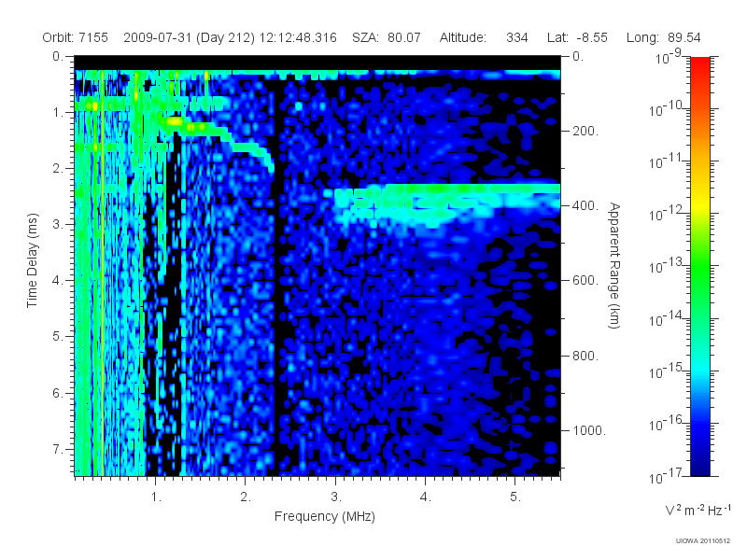Click the vertical yellow line in the spectrogram
This screenshot has width=747, height=560.
coord(102,273)
